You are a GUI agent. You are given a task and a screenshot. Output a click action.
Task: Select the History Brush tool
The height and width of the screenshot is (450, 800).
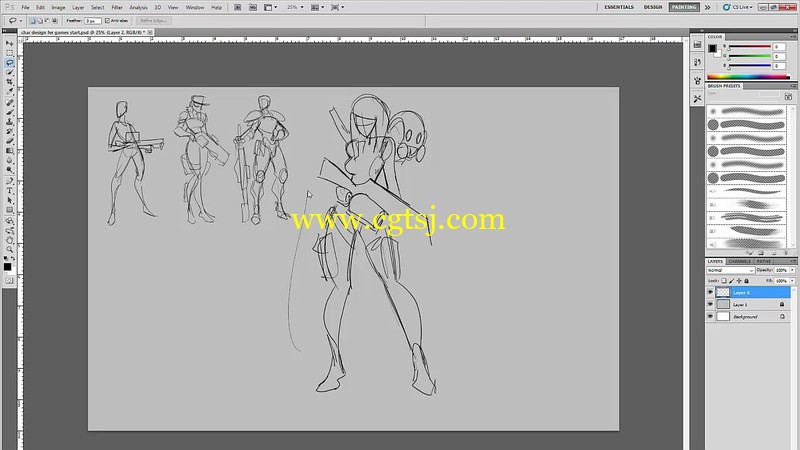(x=10, y=132)
